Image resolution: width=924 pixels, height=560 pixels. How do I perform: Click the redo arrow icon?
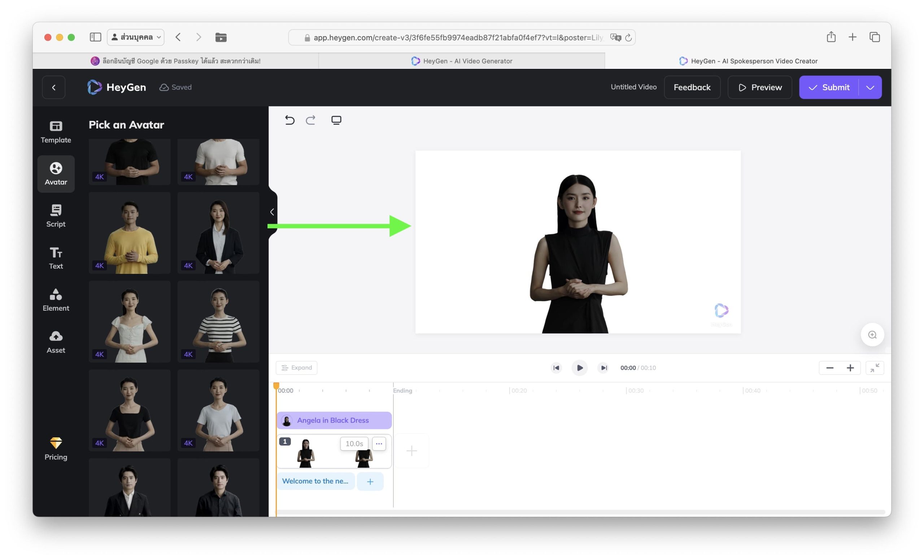coord(310,120)
